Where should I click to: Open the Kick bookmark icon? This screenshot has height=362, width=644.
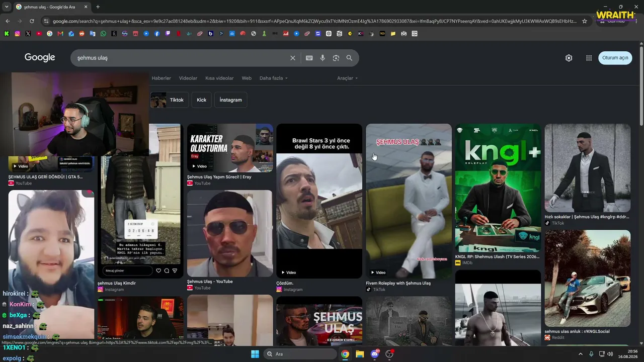7,34
